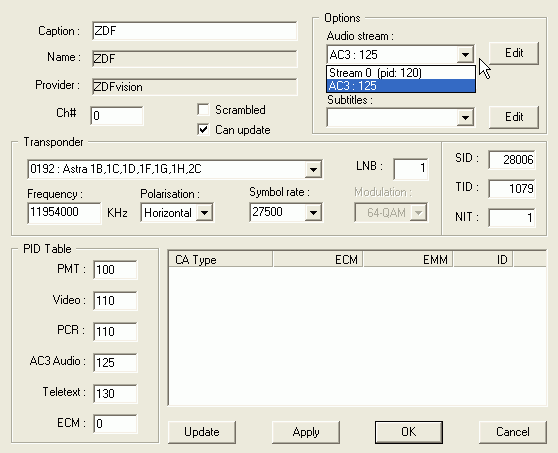Screen dimensions: 558x453
Task: Uncheck the Can update checkbox
Action: tap(203, 130)
